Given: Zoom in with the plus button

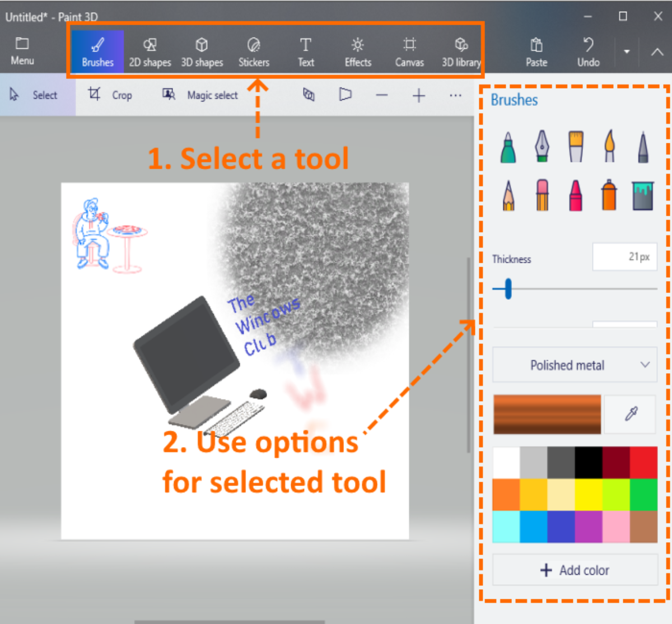Looking at the screenshot, I should pos(419,95).
